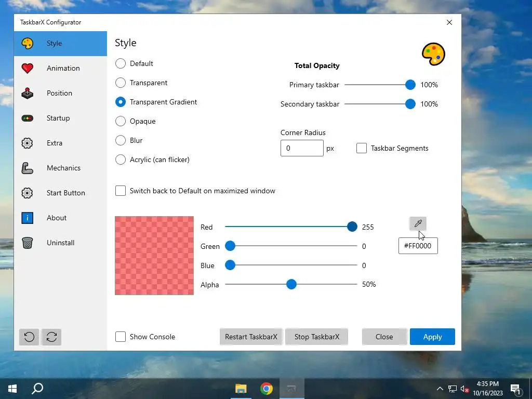Click the Red value 255
Viewport: 532px width, 399px height.
(x=368, y=228)
